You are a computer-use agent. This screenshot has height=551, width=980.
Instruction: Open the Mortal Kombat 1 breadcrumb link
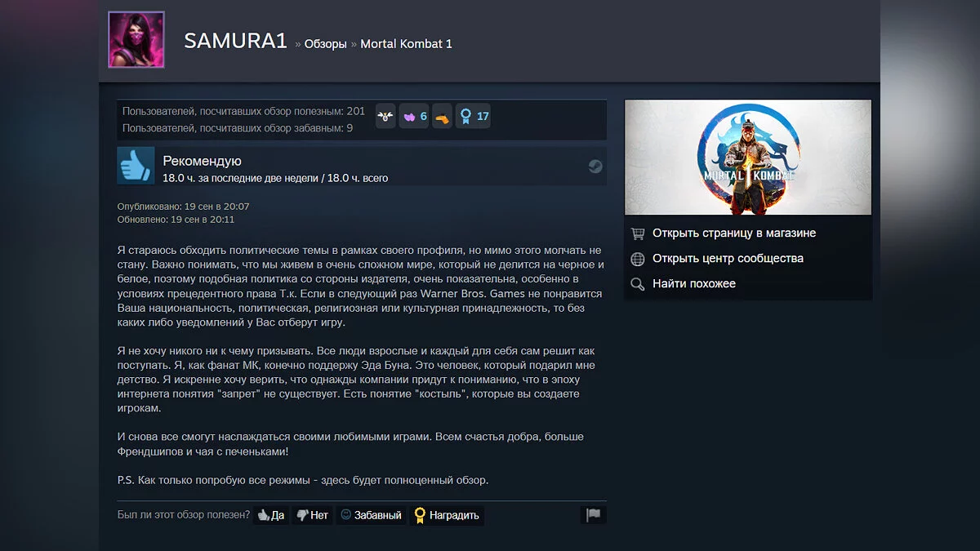(x=406, y=44)
